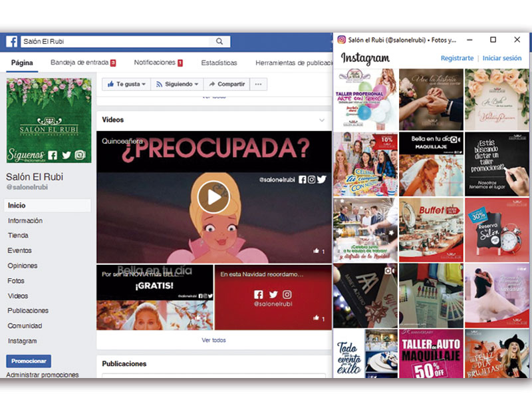Select Eventos in the sidebar
The height and width of the screenshot is (416, 532).
[x=20, y=251]
